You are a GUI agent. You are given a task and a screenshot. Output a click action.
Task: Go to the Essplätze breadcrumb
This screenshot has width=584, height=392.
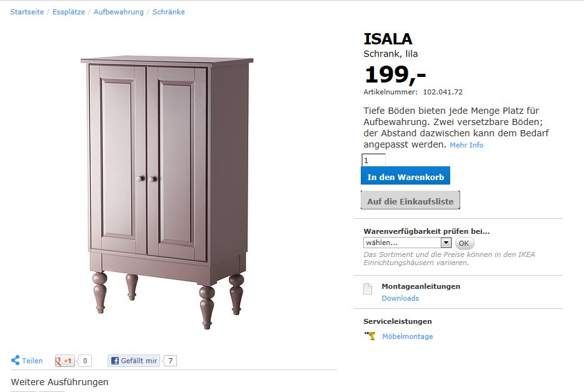click(x=69, y=12)
